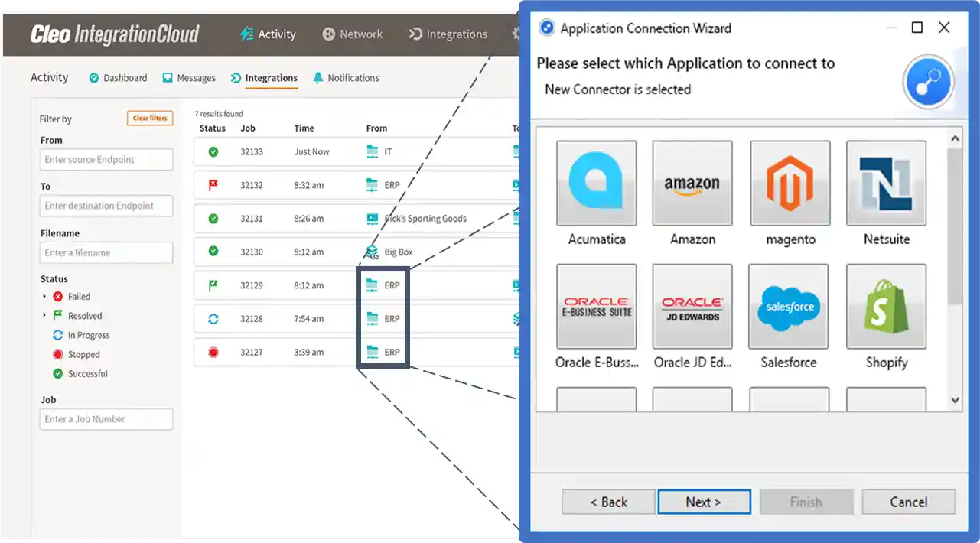Screen dimensions: 980x543
Task: Click stopped status icon for job 32127
Action: (x=213, y=353)
